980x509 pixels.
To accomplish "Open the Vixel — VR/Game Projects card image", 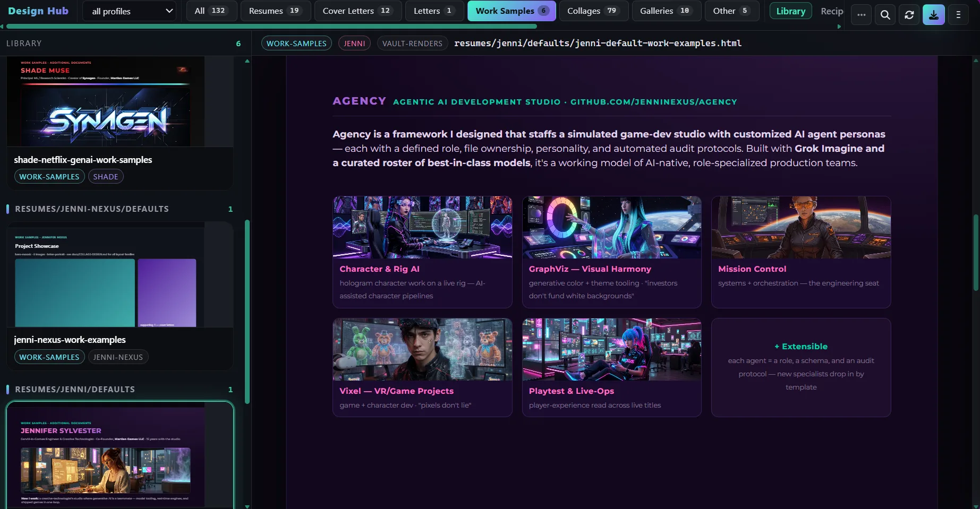I will pyautogui.click(x=422, y=349).
